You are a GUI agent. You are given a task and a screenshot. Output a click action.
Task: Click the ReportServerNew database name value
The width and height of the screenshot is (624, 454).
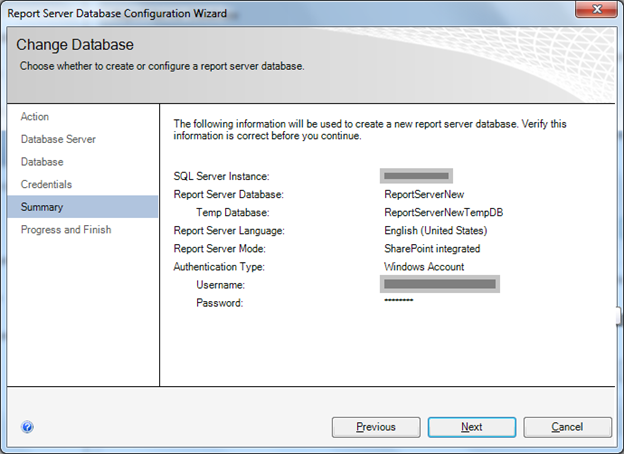[424, 195]
